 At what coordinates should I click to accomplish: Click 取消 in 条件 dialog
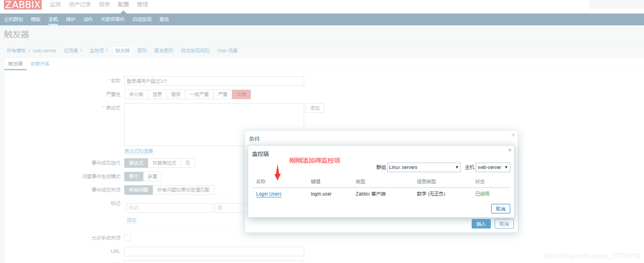point(504,224)
